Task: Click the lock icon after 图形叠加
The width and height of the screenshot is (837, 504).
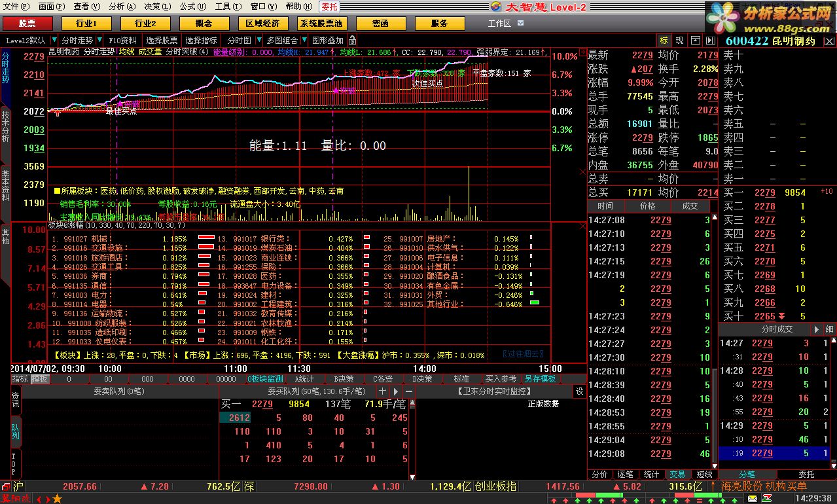Action: (351, 41)
